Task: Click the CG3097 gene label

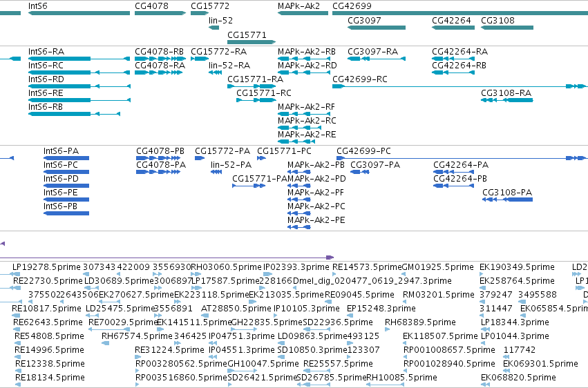Action: point(364,20)
